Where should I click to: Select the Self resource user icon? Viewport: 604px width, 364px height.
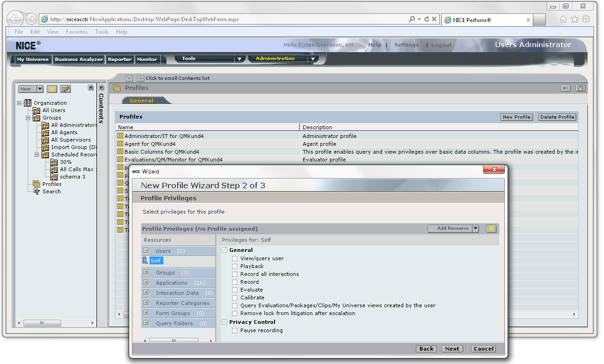(x=145, y=260)
